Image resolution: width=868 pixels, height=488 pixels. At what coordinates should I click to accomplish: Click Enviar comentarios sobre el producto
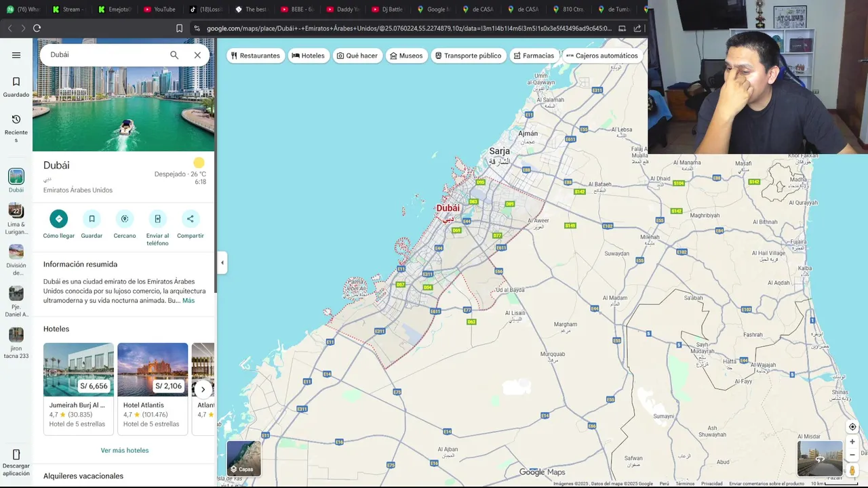click(x=766, y=483)
